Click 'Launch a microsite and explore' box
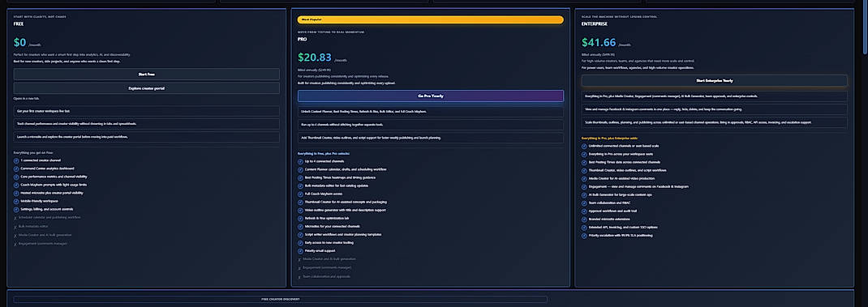Screen dimensions: 868x307 click(147, 137)
